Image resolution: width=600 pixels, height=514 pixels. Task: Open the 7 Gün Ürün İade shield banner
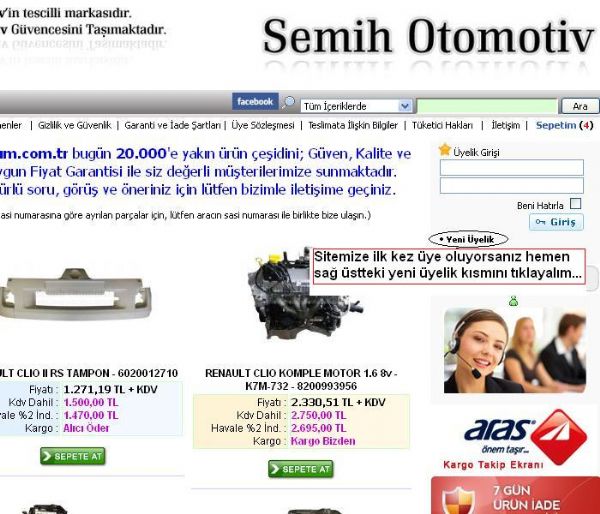click(x=515, y=495)
